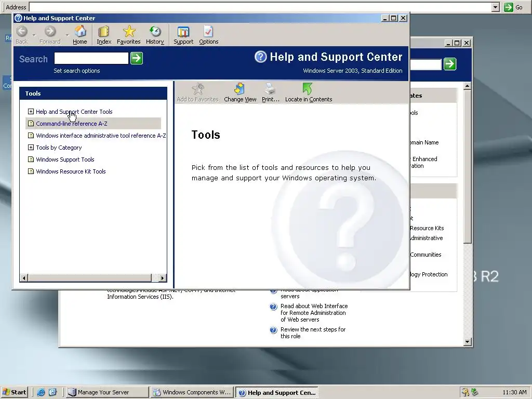This screenshot has height=399, width=532.
Task: Click Resource Kits link in background window
Action: 427,228
